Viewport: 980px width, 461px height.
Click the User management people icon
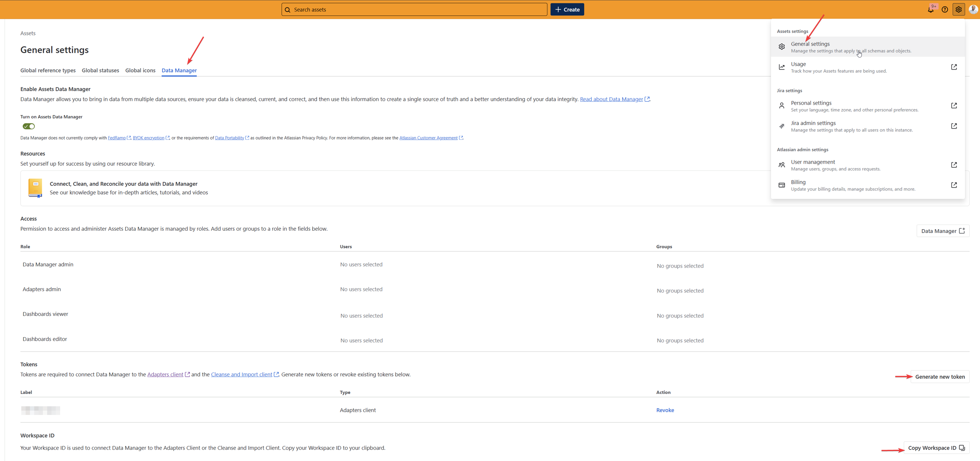(x=782, y=165)
